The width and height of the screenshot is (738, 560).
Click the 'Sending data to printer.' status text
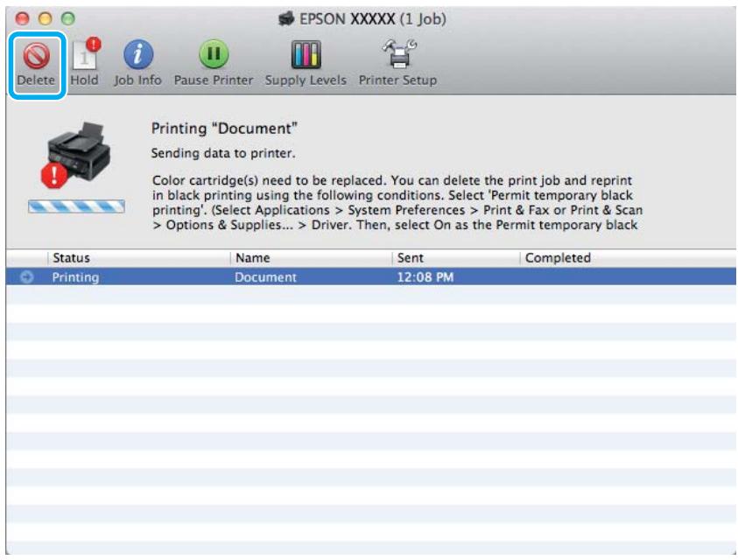(223, 153)
